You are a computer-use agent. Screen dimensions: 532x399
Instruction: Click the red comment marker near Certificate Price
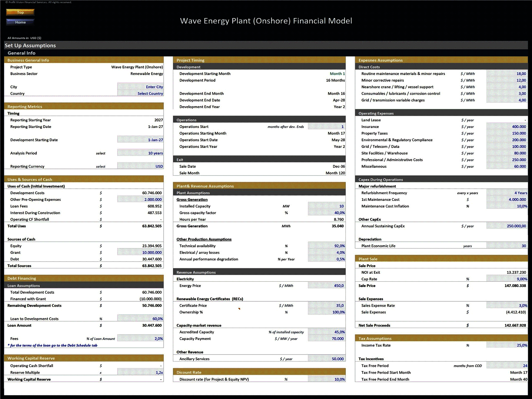coord(239,309)
